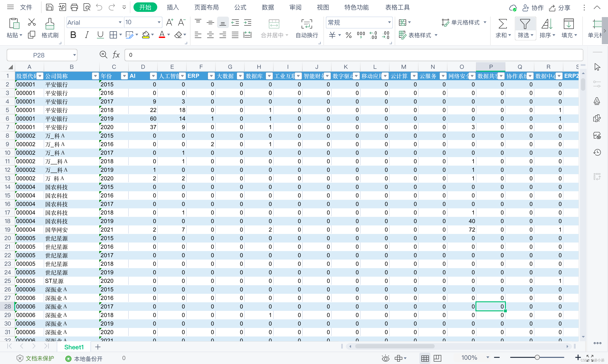Toggle Italic formatting
Image resolution: width=608 pixels, height=364 pixels.
click(x=87, y=35)
